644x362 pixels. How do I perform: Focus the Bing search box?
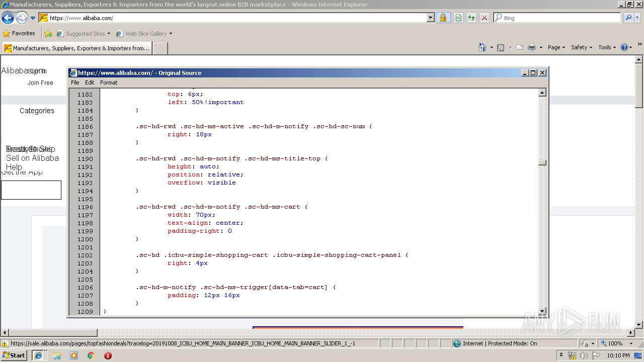(x=557, y=18)
